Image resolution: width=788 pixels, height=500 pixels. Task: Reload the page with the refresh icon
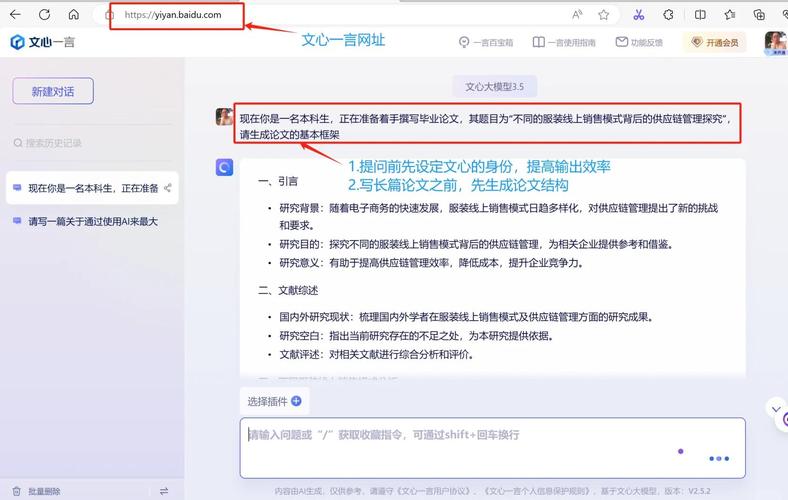44,15
